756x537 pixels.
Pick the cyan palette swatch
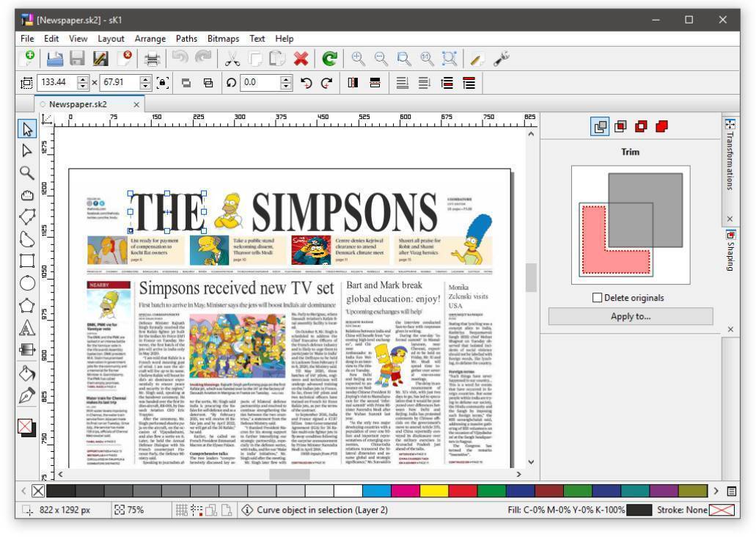click(x=377, y=492)
